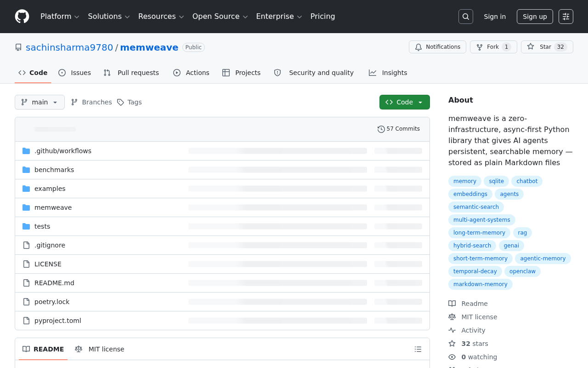The width and height of the screenshot is (588, 368).
Task: Click the .github/workflows folder icon
Action: click(x=26, y=151)
